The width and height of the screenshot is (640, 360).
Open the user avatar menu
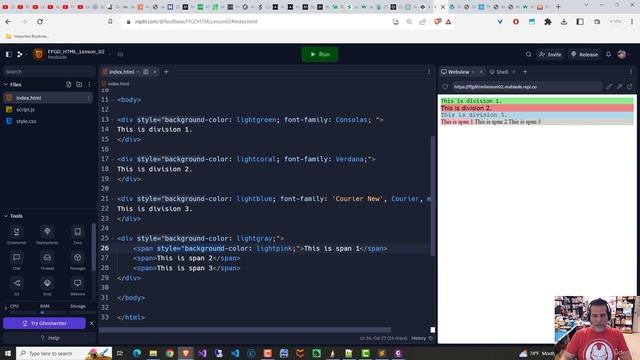click(622, 54)
